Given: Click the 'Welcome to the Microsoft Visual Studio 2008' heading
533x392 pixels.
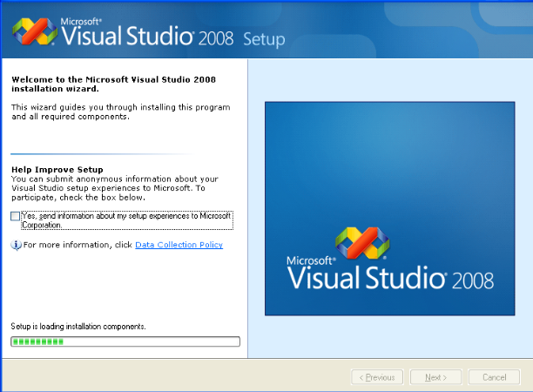Looking at the screenshot, I should (x=114, y=84).
